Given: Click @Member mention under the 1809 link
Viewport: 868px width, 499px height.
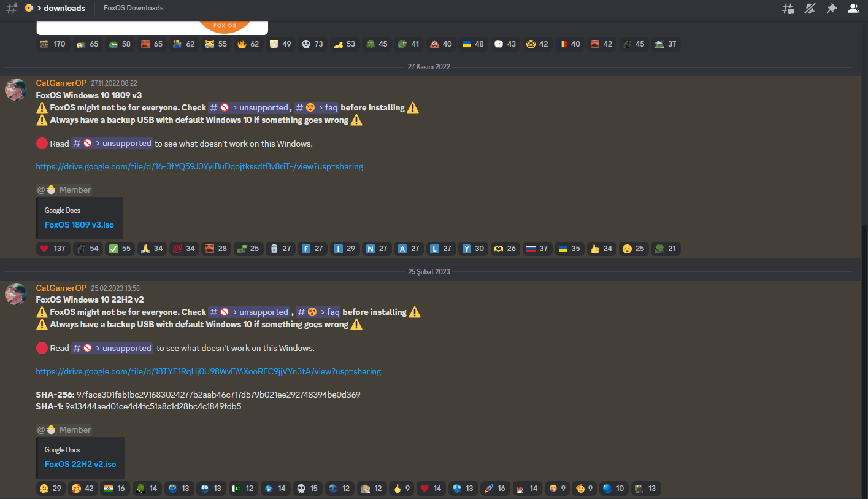Looking at the screenshot, I should pyautogui.click(x=64, y=190).
